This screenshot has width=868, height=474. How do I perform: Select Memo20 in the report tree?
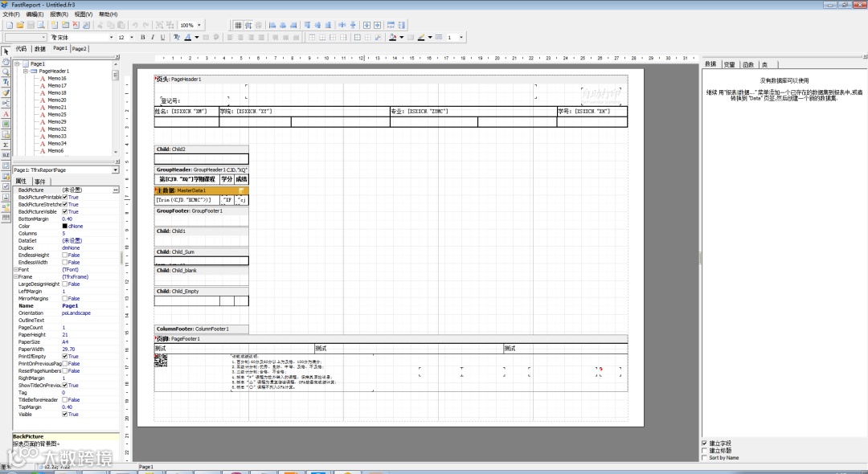click(56, 100)
